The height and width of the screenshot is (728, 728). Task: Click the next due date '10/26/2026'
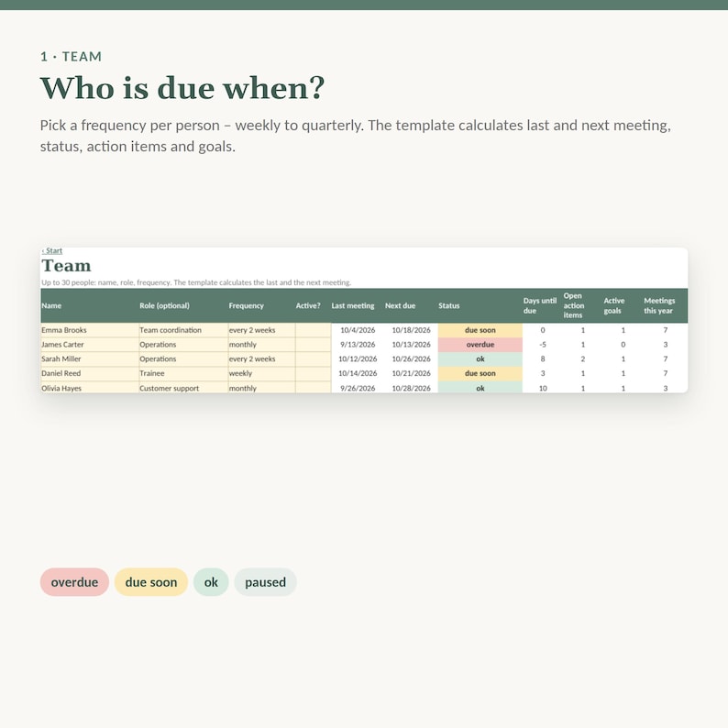[411, 358]
